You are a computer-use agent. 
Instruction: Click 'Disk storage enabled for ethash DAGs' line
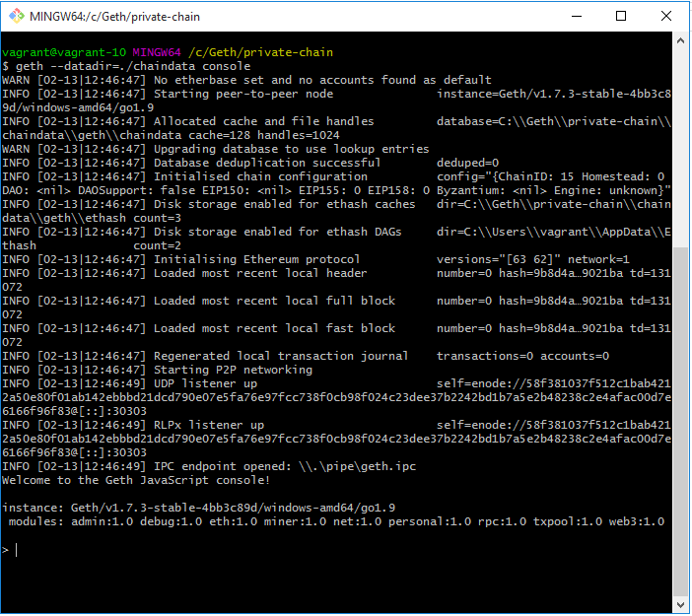coord(278,232)
